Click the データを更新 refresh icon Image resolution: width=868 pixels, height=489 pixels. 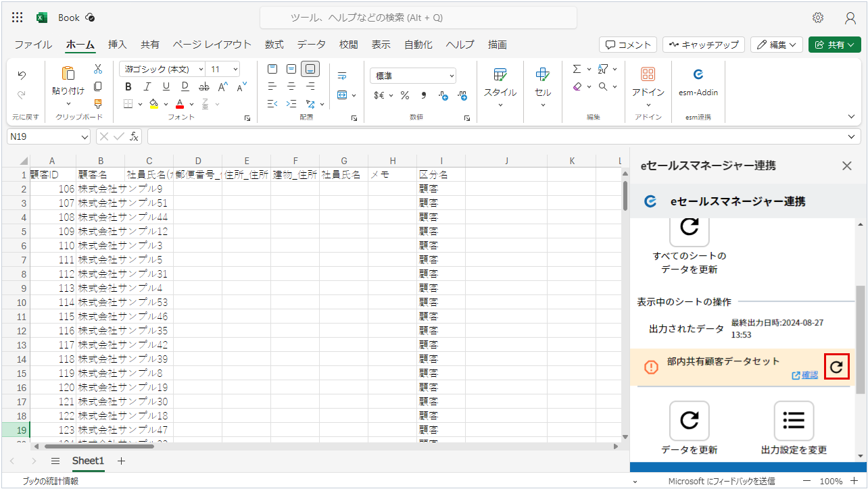click(x=689, y=421)
